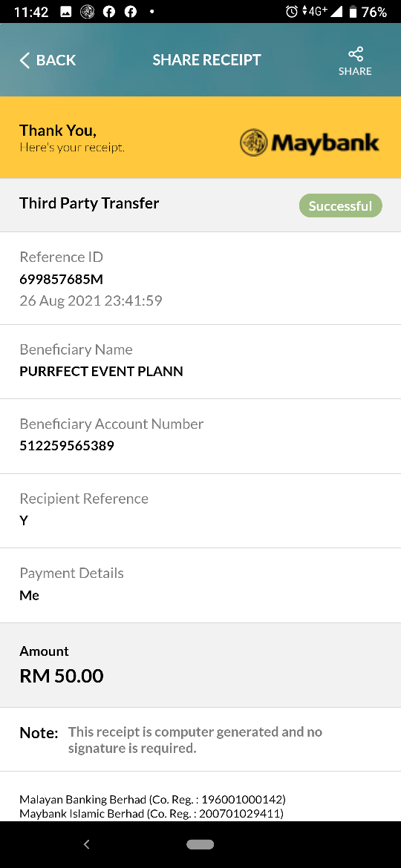Tap the Successful status badge
Image resolution: width=401 pixels, height=868 pixels.
click(341, 206)
